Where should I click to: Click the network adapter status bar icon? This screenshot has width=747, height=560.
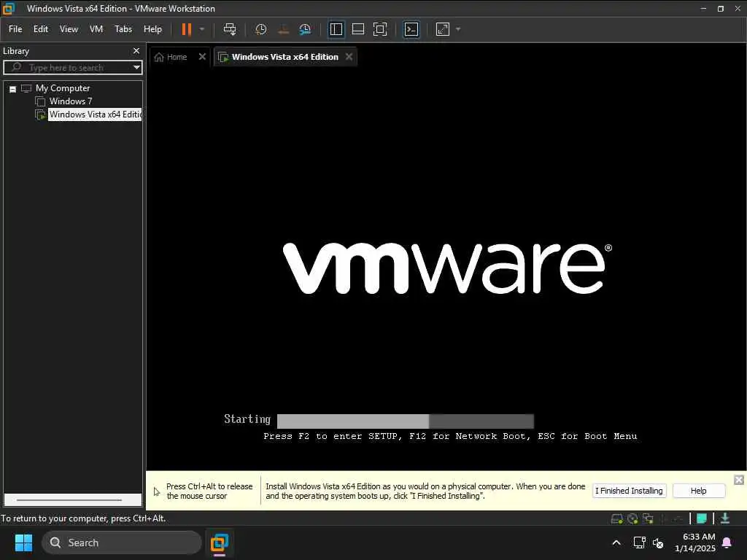coord(648,518)
